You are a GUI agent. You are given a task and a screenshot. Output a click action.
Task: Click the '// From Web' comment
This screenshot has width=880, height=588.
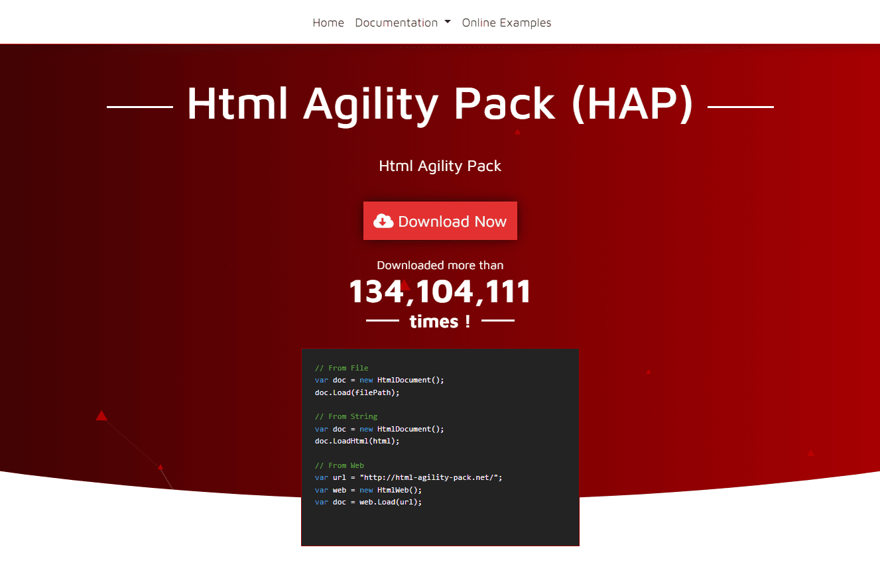[340, 465]
